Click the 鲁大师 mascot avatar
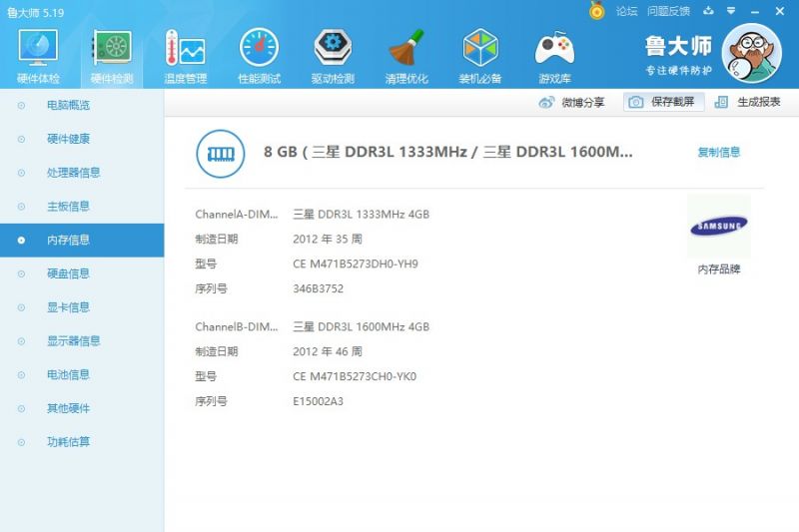799x532 pixels. pyautogui.click(x=752, y=53)
